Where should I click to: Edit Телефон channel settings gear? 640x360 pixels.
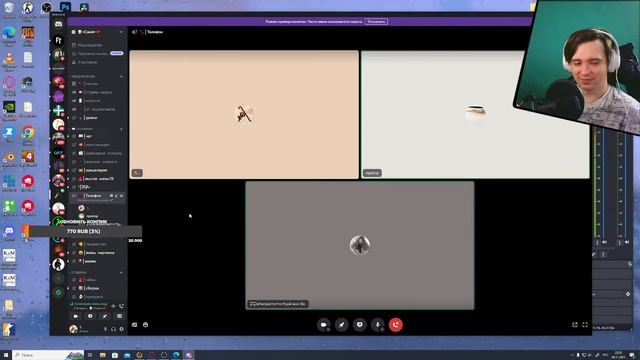(x=121, y=196)
